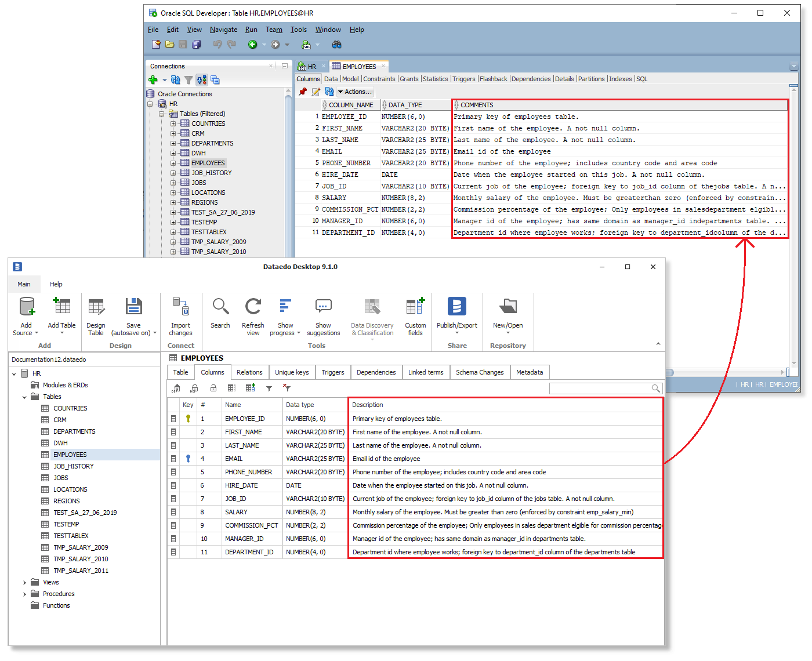Open the Design Table tool
This screenshot has width=812, height=661.
point(96,316)
